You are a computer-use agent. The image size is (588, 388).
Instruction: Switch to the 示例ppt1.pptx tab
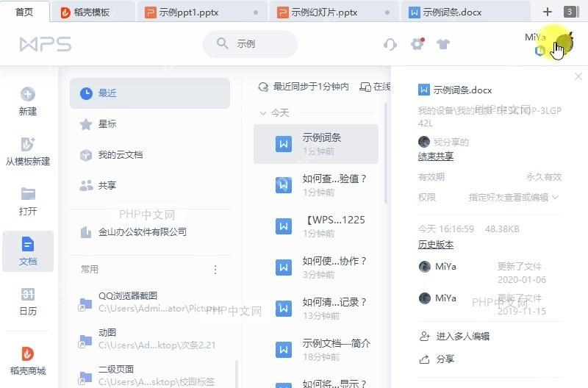click(x=201, y=12)
